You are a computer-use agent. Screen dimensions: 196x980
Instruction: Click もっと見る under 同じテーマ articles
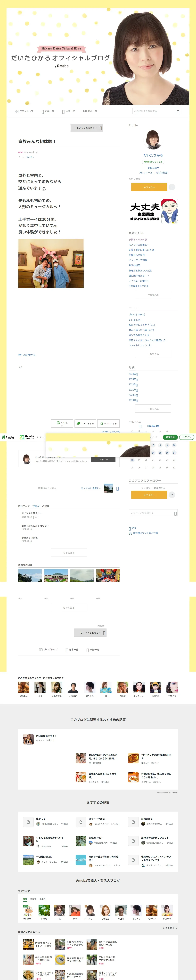pos(69,552)
